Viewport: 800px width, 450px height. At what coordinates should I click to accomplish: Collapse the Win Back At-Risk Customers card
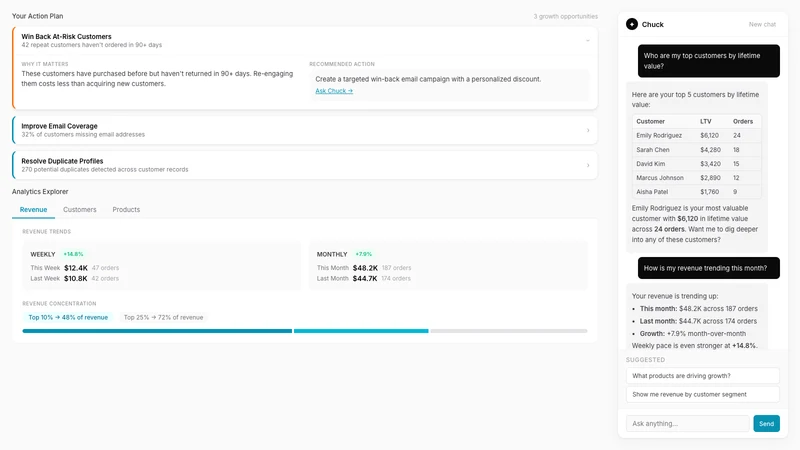(x=588, y=40)
